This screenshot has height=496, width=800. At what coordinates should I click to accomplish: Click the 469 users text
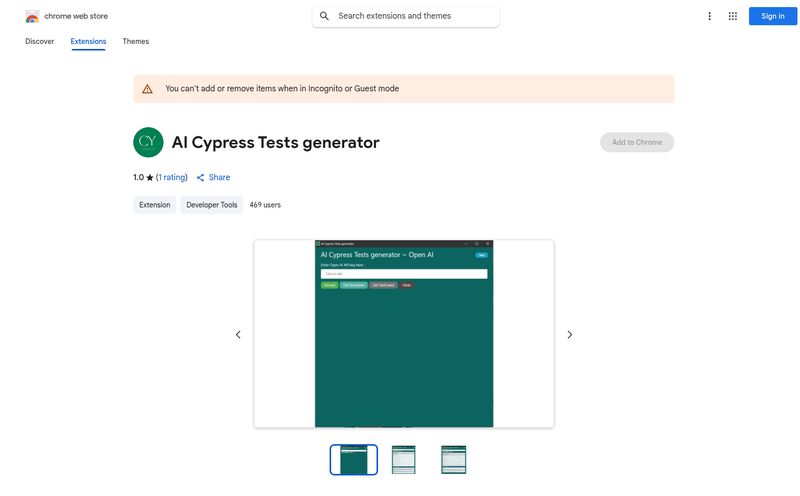[x=265, y=205]
